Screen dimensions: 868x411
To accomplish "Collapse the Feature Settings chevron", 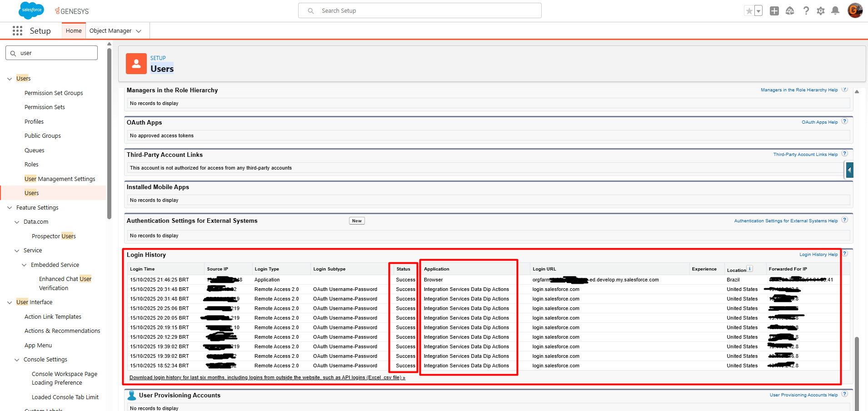I will pos(10,208).
